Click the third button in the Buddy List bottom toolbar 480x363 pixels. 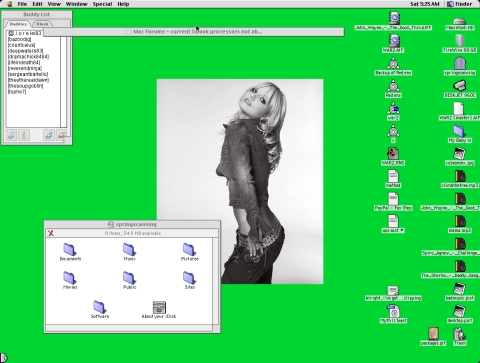pos(49,135)
